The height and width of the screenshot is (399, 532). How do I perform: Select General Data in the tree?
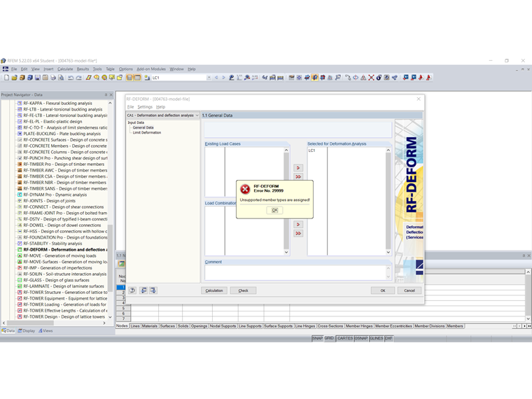pos(143,127)
